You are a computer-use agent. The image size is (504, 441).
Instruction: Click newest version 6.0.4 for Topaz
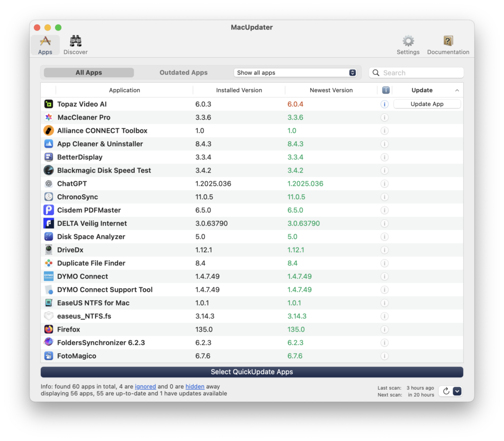[x=295, y=104]
